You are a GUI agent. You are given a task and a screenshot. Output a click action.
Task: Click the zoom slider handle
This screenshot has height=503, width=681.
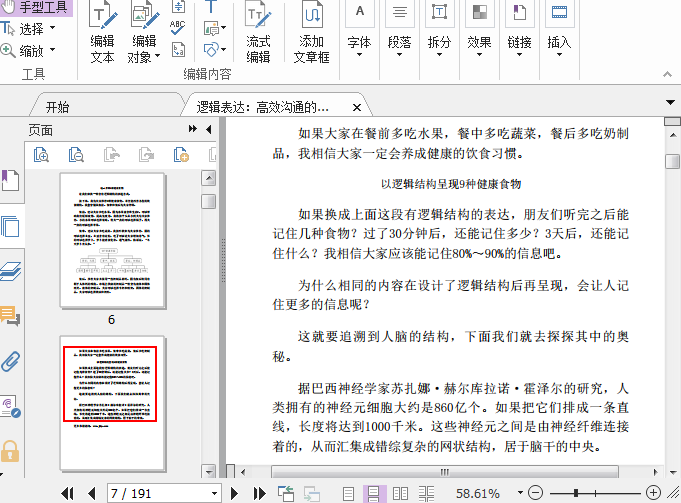click(576, 493)
